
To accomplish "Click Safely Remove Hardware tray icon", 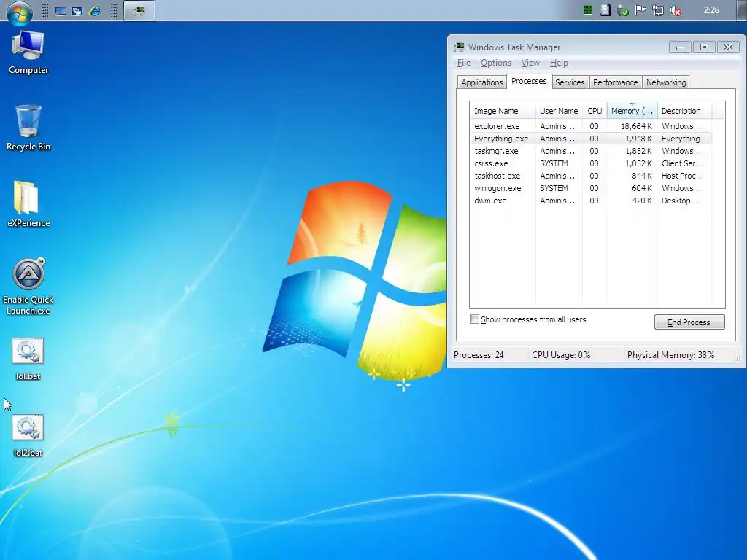I will 623,10.
